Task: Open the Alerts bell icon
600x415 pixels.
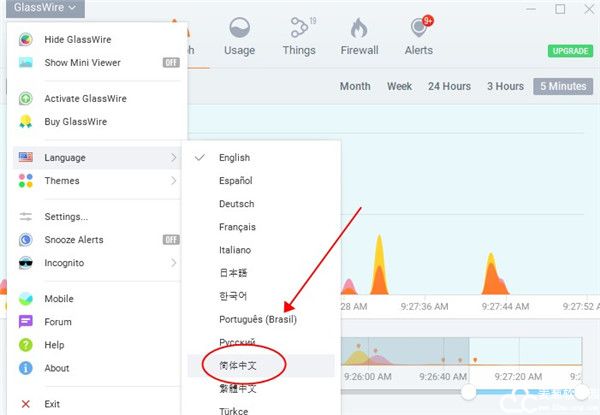Action: (x=419, y=28)
